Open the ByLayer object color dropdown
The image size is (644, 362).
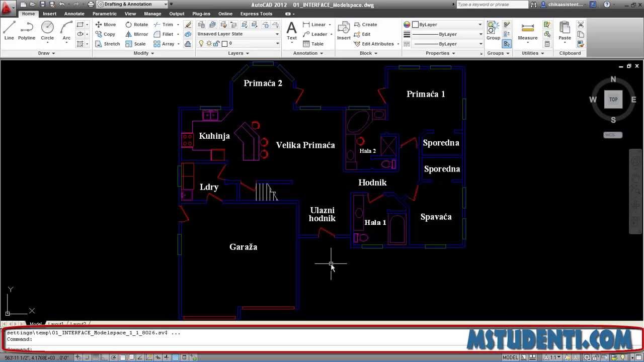click(447, 25)
